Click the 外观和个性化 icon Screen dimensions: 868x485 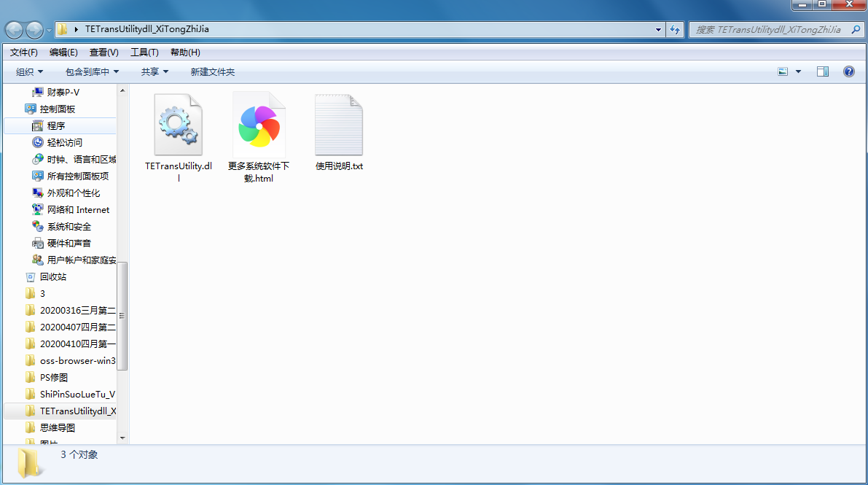[38, 193]
